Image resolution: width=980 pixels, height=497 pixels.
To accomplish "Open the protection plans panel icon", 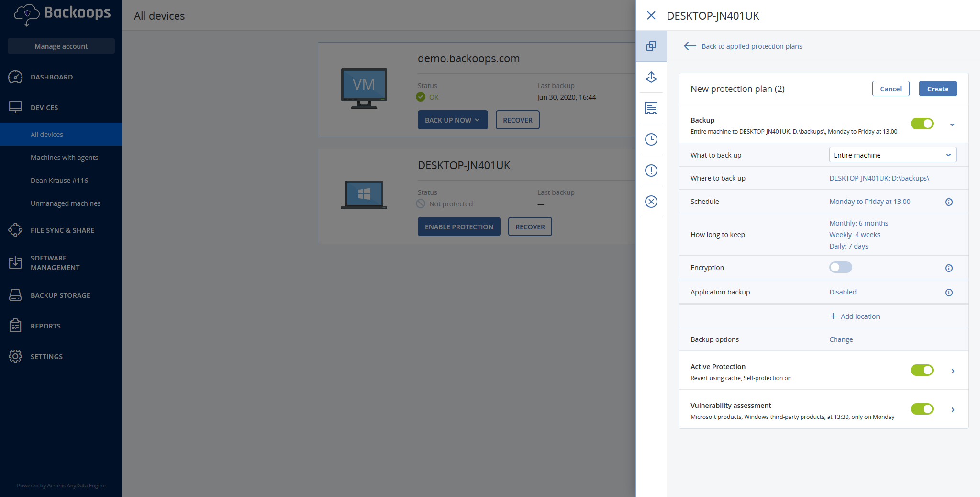I will pos(651,46).
